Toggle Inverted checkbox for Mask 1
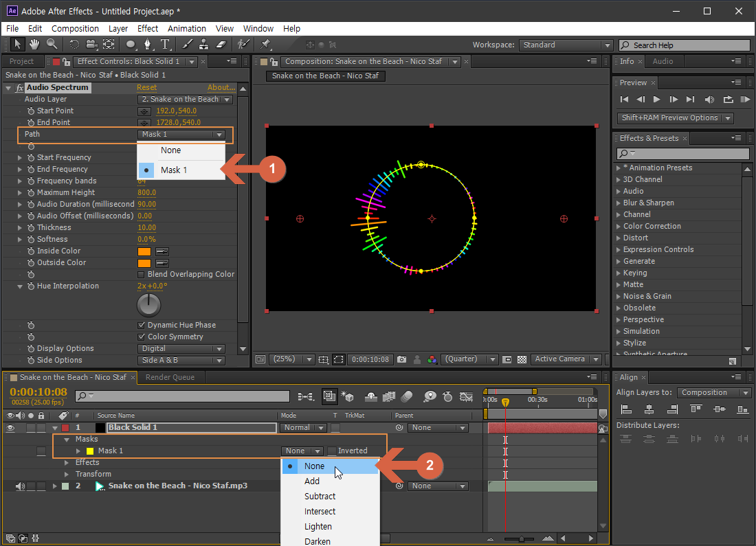This screenshot has height=546, width=756. [x=332, y=451]
